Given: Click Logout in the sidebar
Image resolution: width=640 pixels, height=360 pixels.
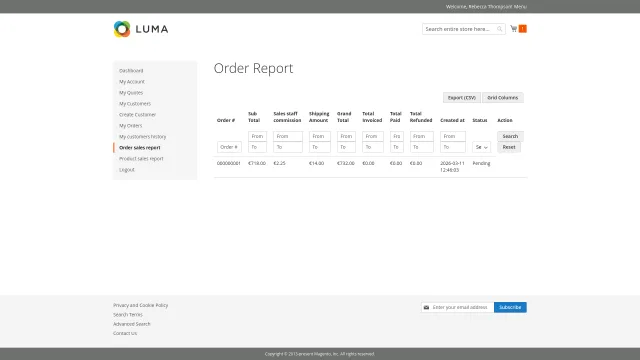Looking at the screenshot, I should click(127, 170).
